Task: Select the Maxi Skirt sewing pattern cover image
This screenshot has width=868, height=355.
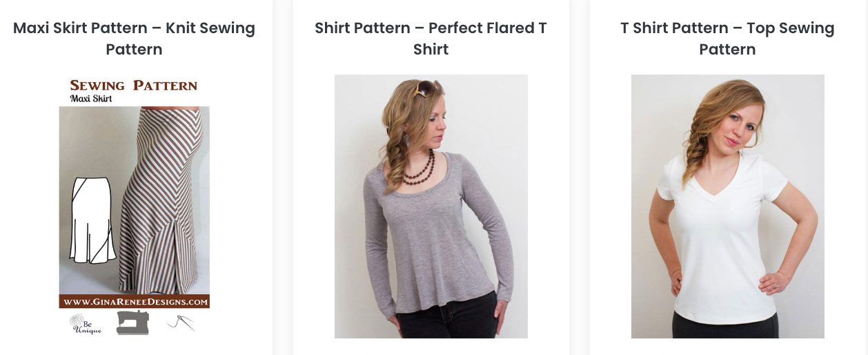Action: [x=134, y=207]
